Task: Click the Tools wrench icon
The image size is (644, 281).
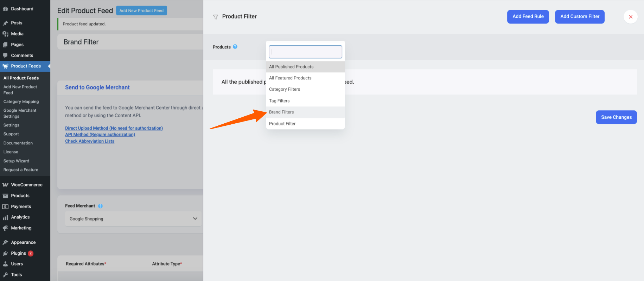Action: 5,275
